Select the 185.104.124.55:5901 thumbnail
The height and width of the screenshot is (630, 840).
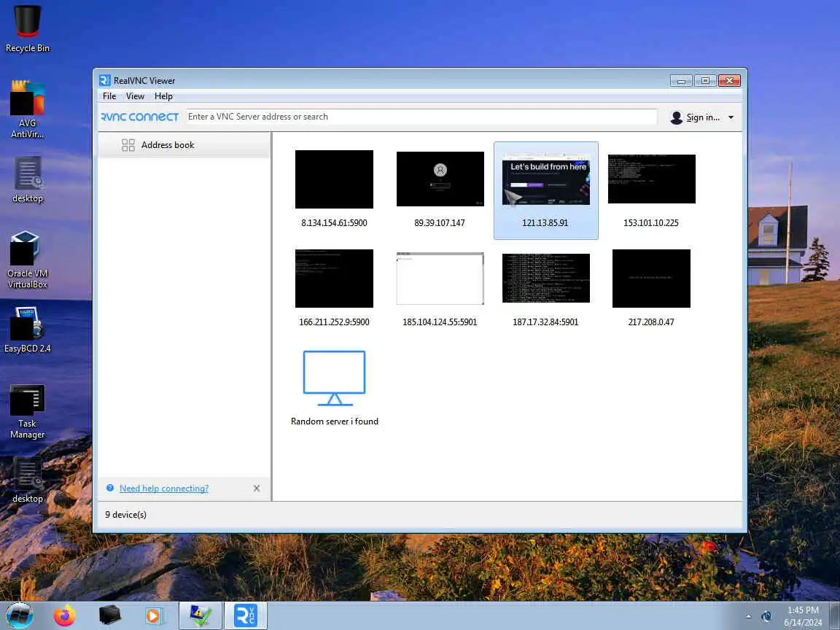(x=440, y=278)
